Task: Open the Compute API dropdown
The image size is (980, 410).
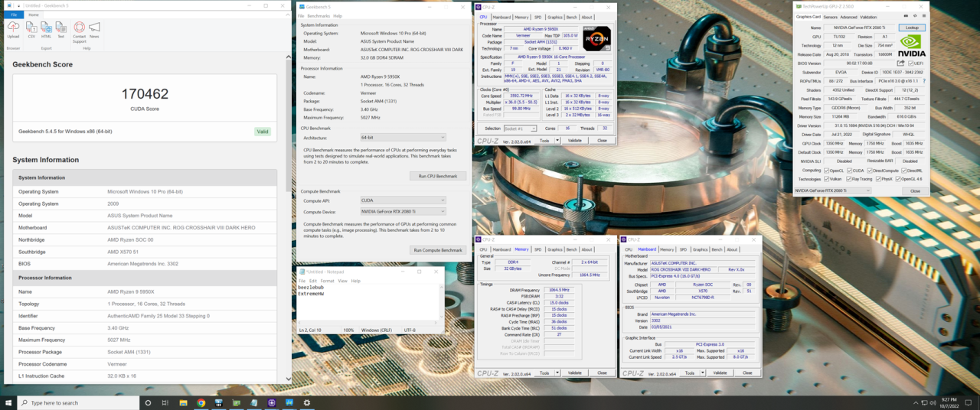Action: [403, 200]
